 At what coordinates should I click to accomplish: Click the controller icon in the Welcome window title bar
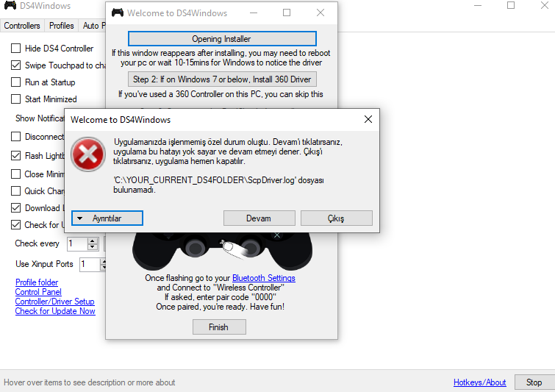click(118, 13)
